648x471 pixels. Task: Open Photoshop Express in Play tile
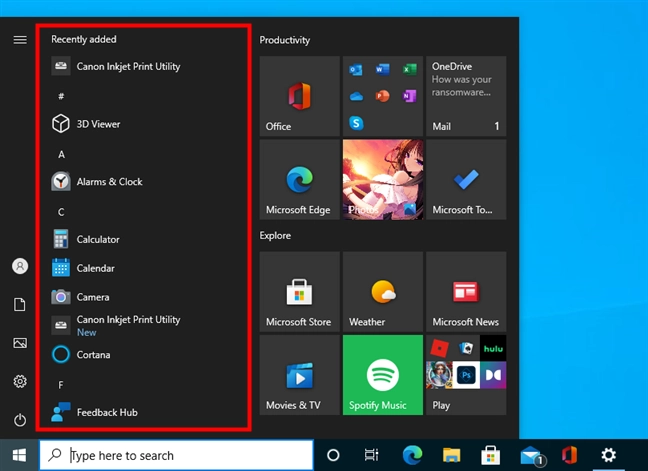click(x=466, y=375)
